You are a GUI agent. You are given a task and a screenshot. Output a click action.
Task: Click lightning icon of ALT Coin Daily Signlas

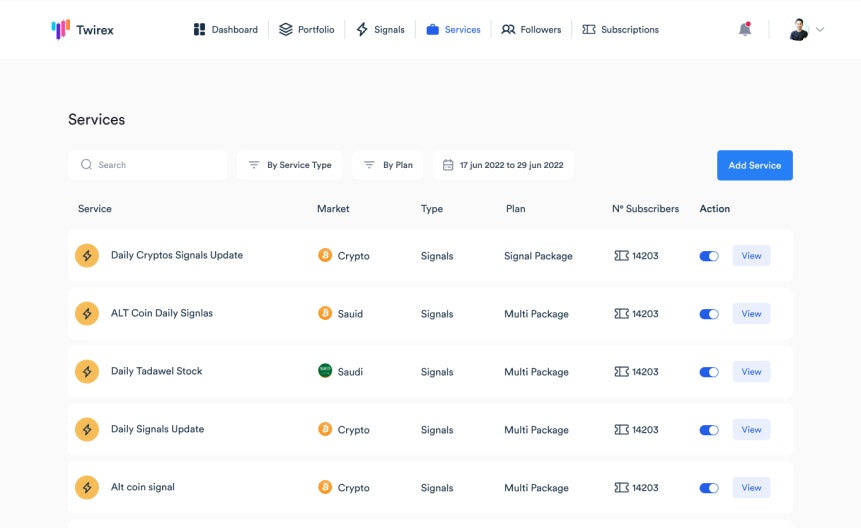point(87,313)
